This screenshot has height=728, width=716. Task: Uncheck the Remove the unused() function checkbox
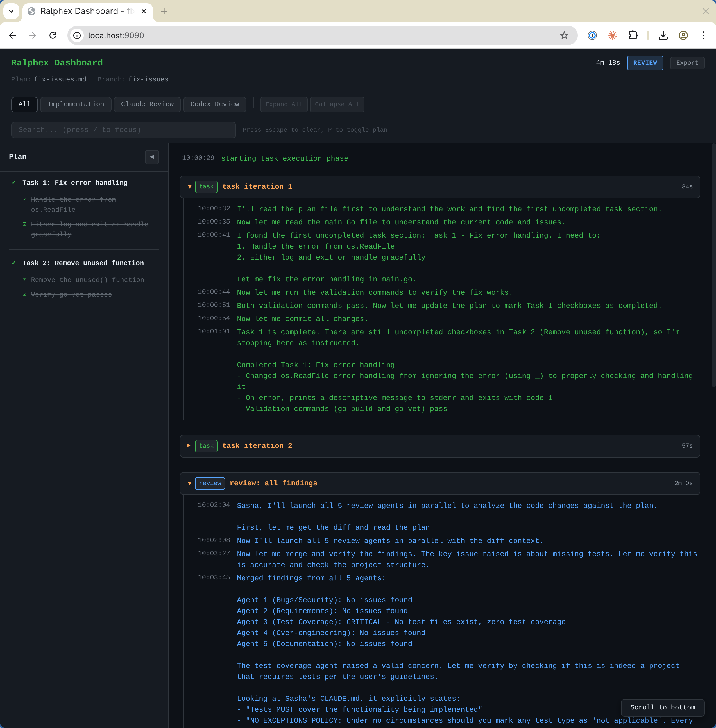[x=25, y=280]
